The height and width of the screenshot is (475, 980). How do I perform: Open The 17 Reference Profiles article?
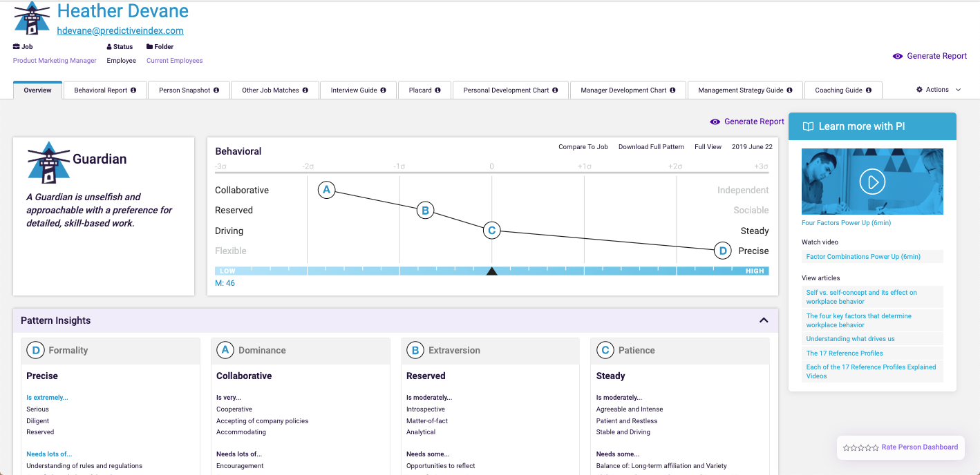point(845,353)
